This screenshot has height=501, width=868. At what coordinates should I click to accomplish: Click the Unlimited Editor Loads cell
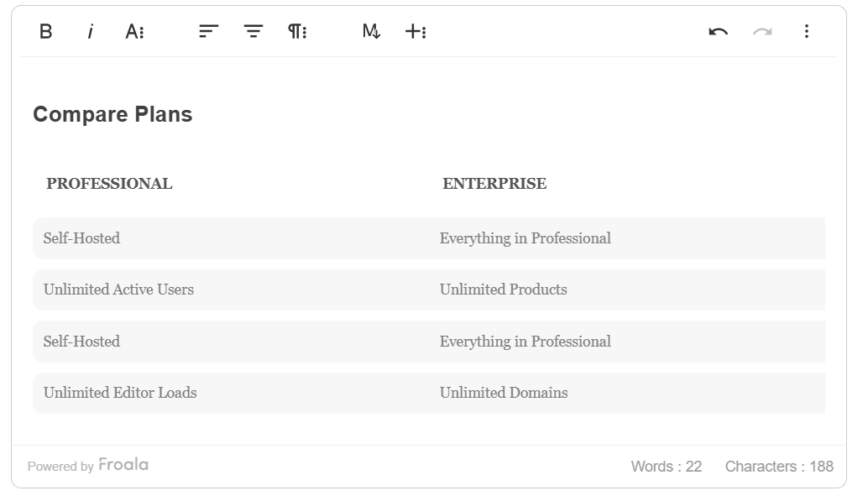pyautogui.click(x=120, y=393)
